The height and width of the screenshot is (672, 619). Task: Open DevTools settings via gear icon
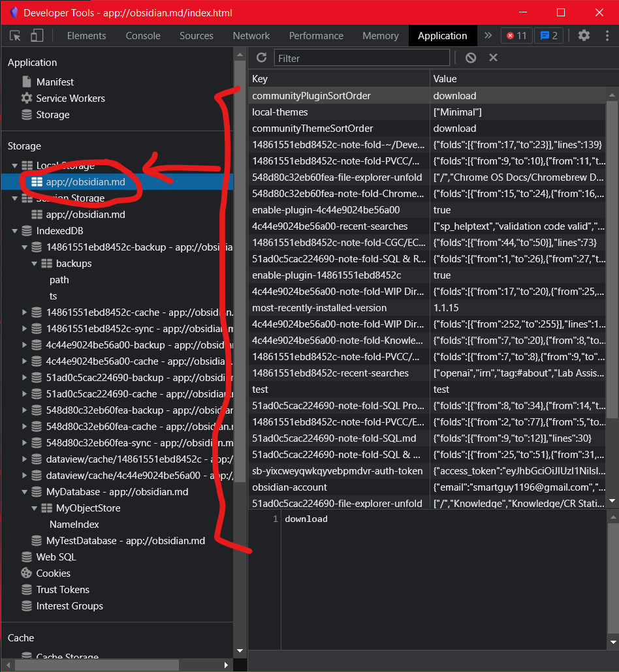pyautogui.click(x=584, y=36)
